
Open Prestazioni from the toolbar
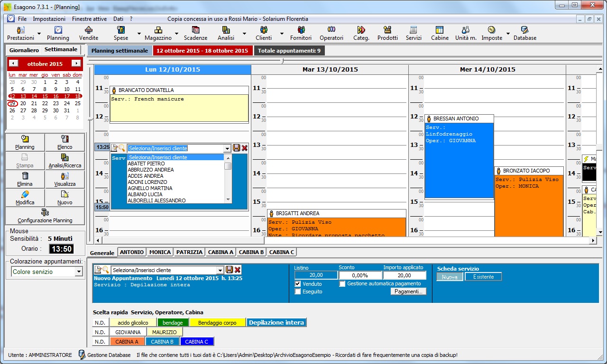[21, 33]
